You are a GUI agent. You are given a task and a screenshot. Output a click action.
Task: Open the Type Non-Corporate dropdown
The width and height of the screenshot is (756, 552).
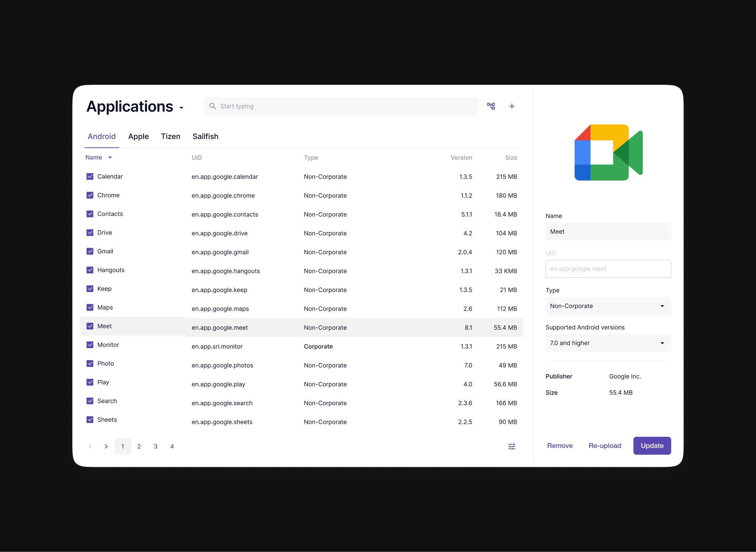point(608,306)
